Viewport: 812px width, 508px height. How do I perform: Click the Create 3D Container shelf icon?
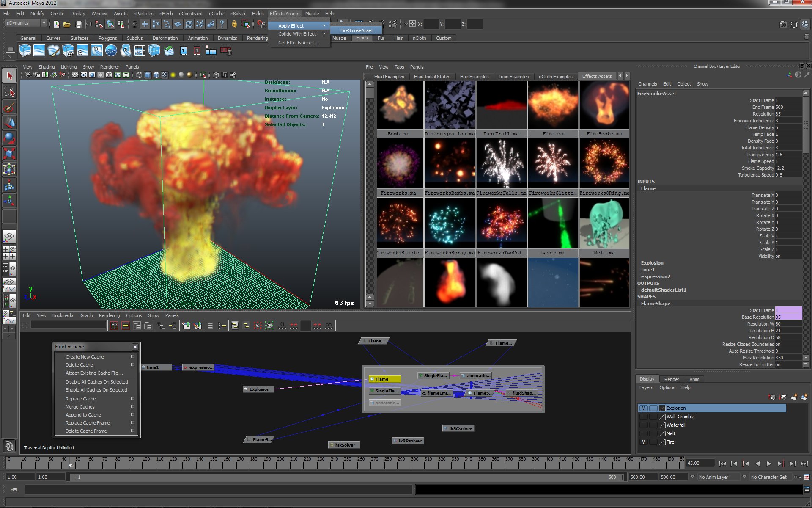coord(25,51)
